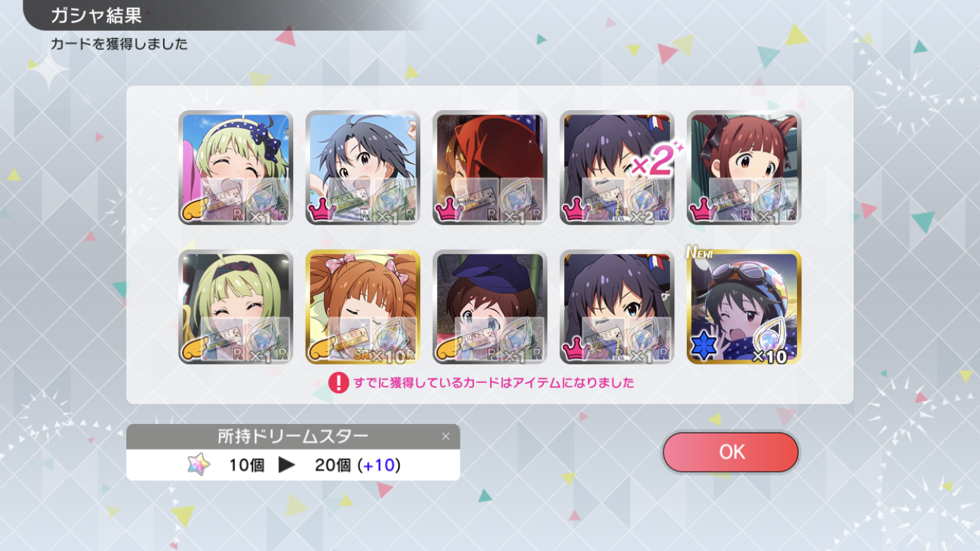This screenshot has width=980, height=551.
Task: Open the top-row short dark-haired boyish card
Action: coord(363,168)
